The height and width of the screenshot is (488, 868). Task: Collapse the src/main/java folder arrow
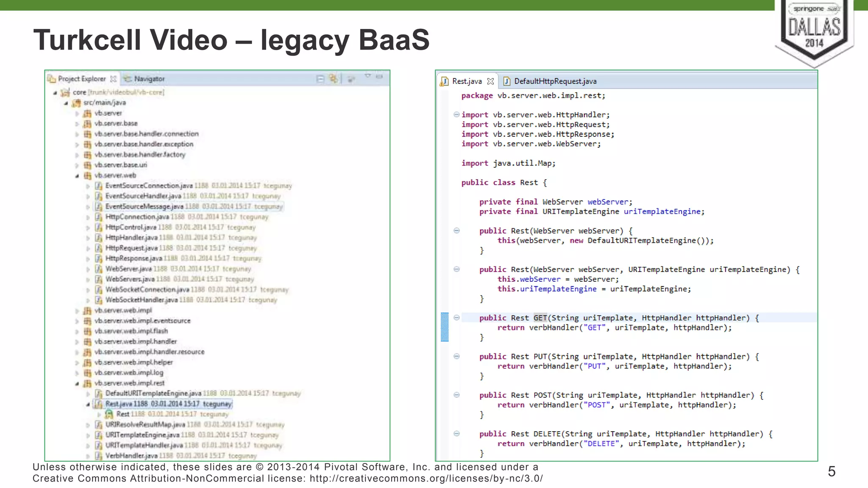pyautogui.click(x=66, y=103)
